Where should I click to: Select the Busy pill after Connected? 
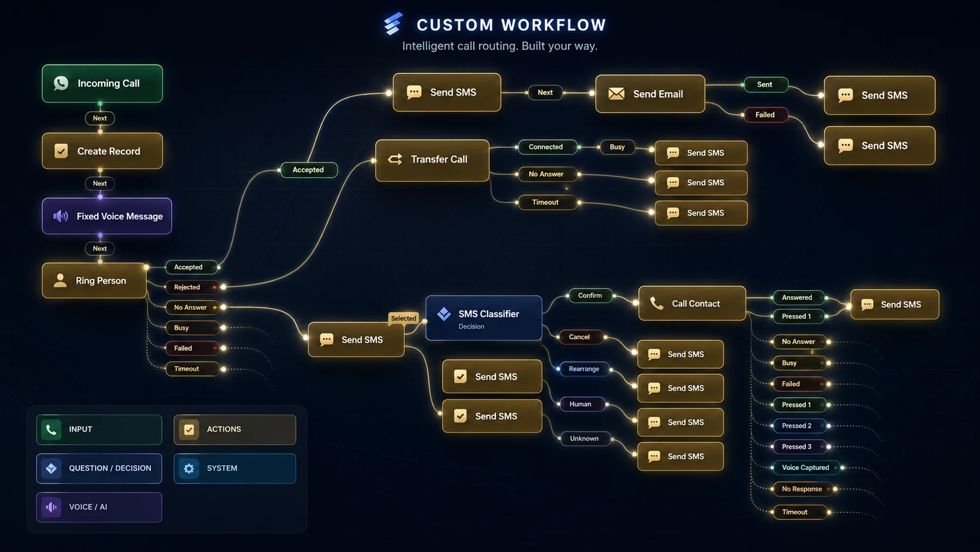click(x=617, y=147)
